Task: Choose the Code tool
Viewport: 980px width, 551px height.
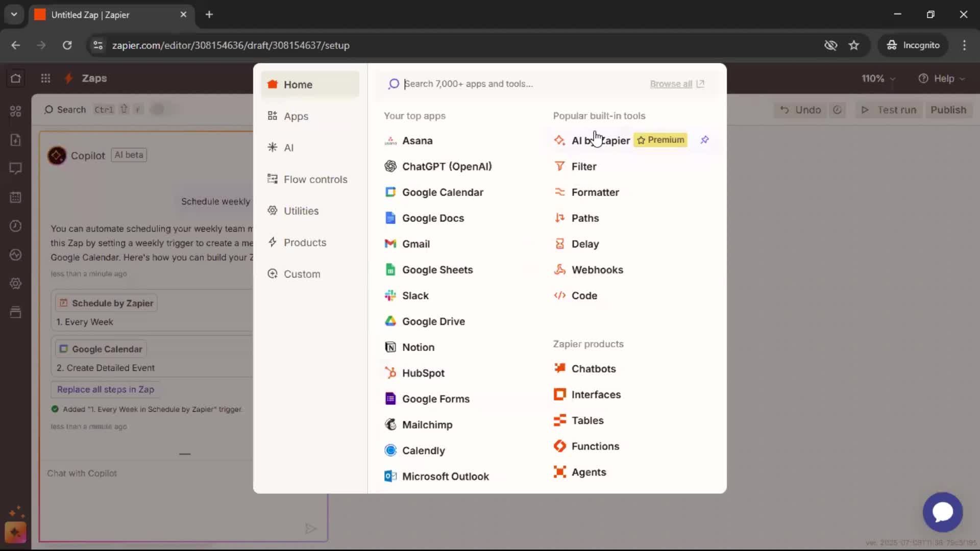Action: pos(575,295)
